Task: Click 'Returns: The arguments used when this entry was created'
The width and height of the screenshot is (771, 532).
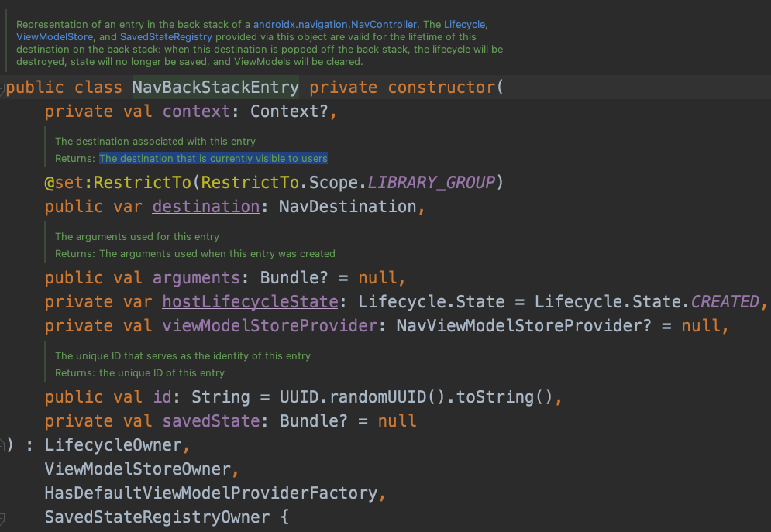Action: (x=195, y=253)
